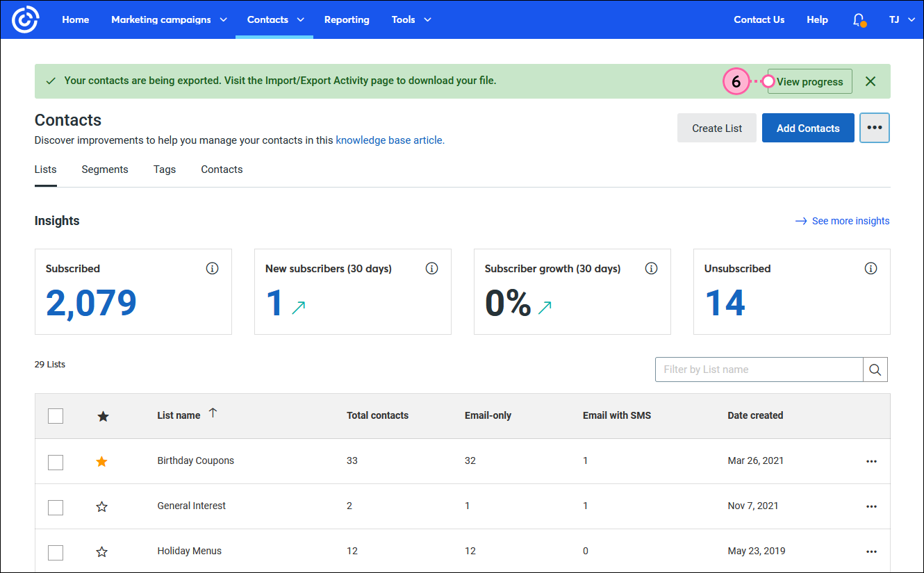Image resolution: width=924 pixels, height=573 pixels.
Task: Show info for Unsubscribed insight
Action: point(871,268)
